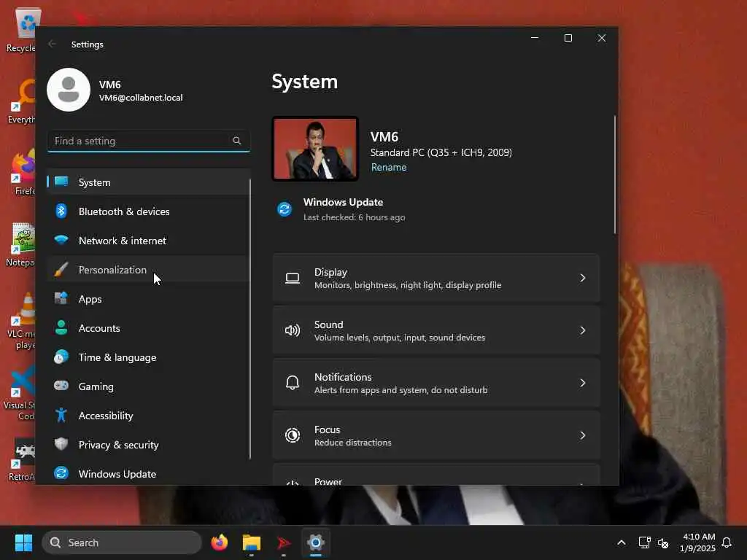Click the Wi-Fi network icon in sidebar
Viewport: 747px width, 560px height.
coord(61,240)
